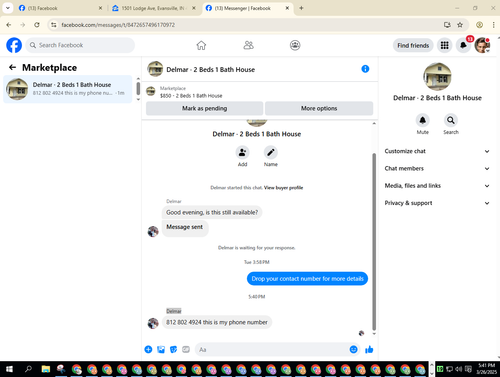This screenshot has width=500, height=377.
Task: Go back with Marketplace back arrow
Action: [13, 68]
